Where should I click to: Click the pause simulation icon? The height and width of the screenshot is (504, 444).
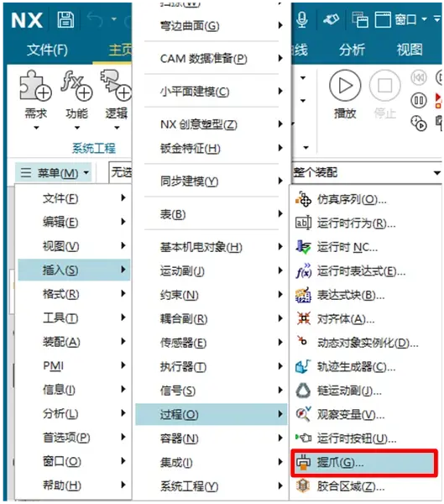[x=419, y=101]
